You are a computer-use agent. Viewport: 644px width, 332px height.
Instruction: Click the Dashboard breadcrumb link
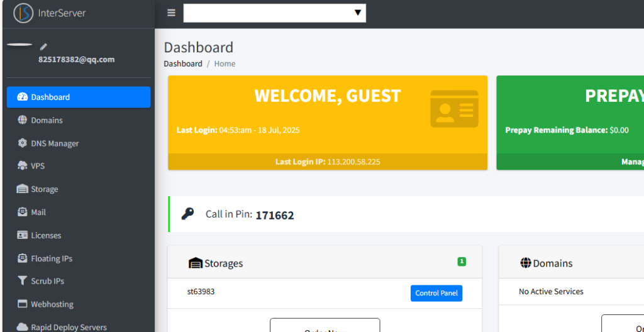click(x=183, y=64)
